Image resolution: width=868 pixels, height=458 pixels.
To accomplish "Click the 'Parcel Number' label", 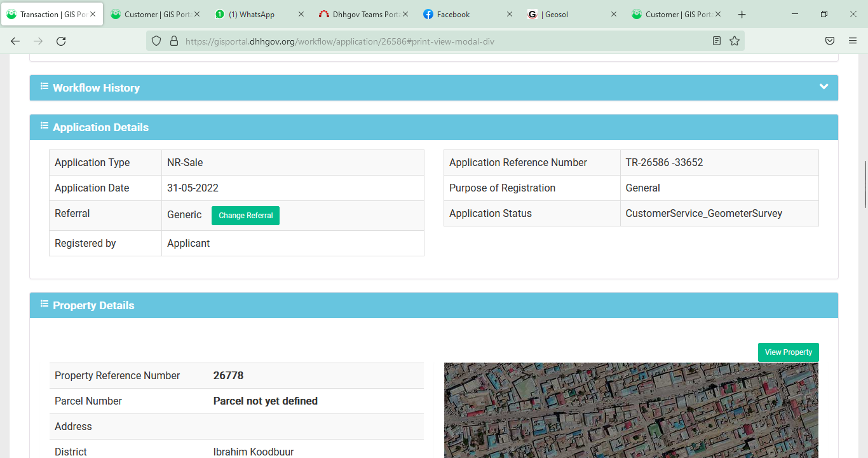I will [x=88, y=401].
